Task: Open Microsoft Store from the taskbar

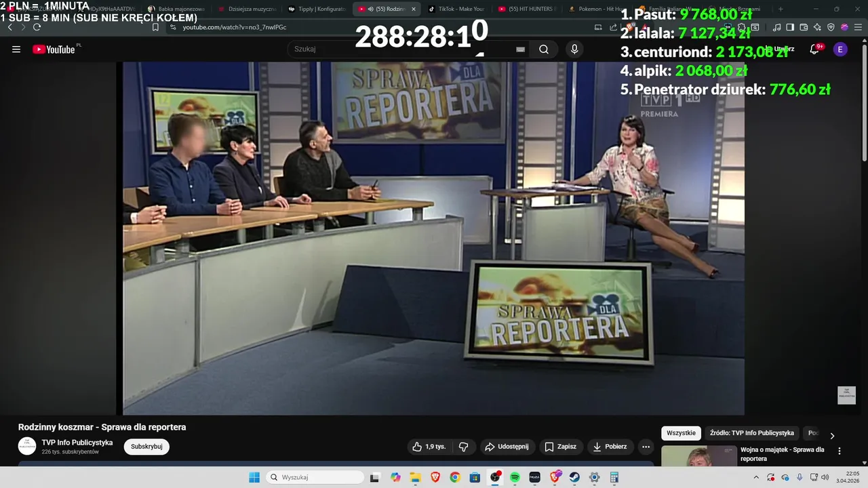Action: (475, 477)
